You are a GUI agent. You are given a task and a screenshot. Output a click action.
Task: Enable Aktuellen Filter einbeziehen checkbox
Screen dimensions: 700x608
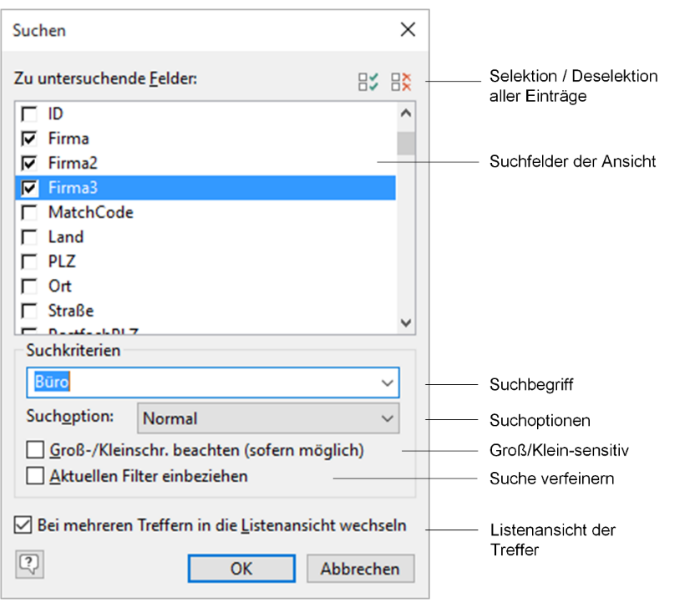(x=35, y=476)
